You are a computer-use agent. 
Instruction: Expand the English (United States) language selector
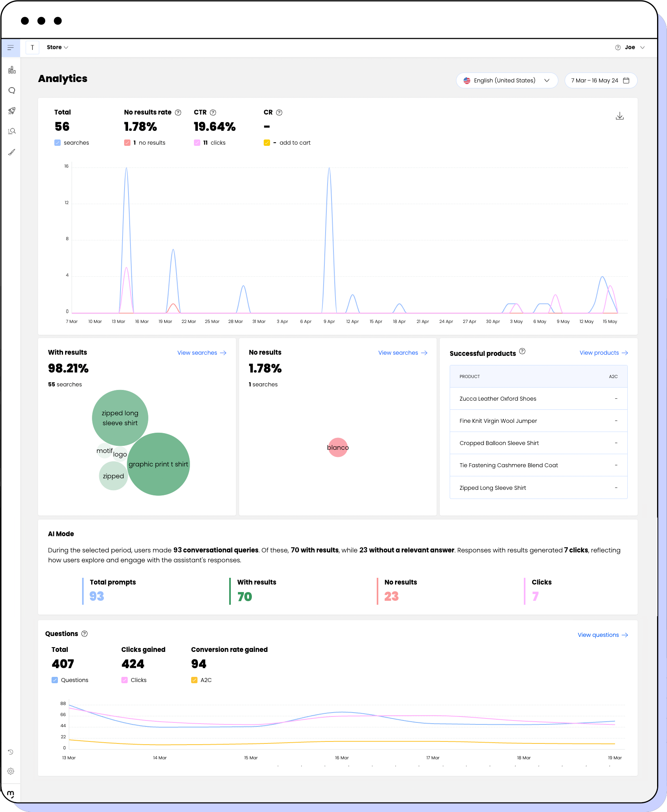(x=507, y=80)
